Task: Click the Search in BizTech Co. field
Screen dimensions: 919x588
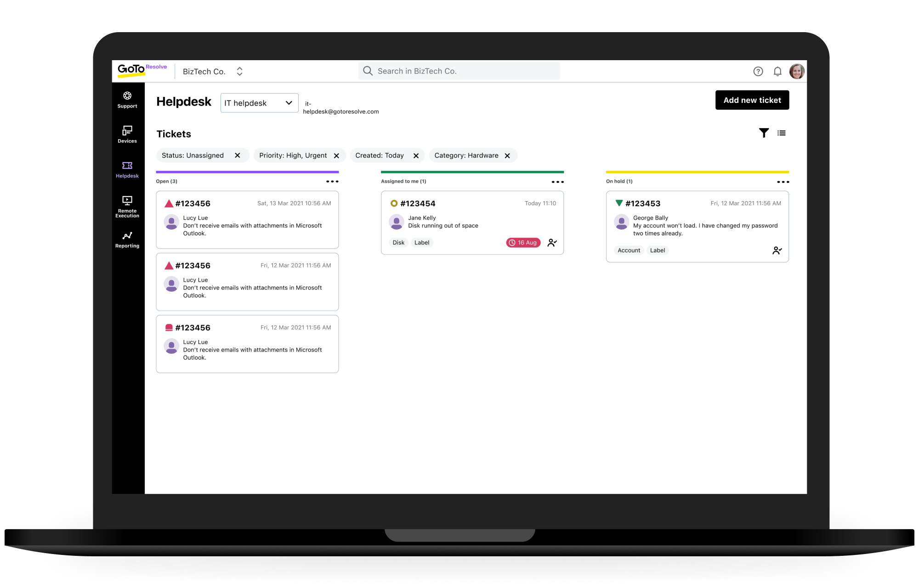Action: click(459, 71)
